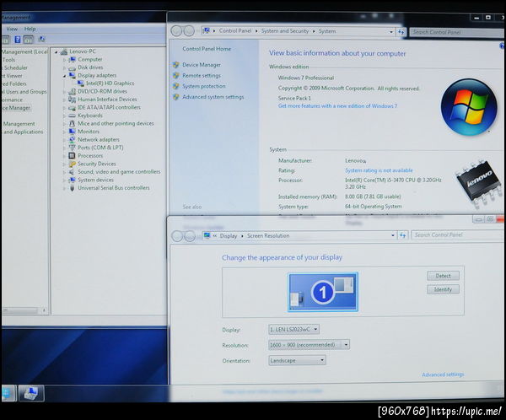Click the Intel(R) HD Graphics device icon
Viewport: 506px width, 420px height.
[80, 83]
